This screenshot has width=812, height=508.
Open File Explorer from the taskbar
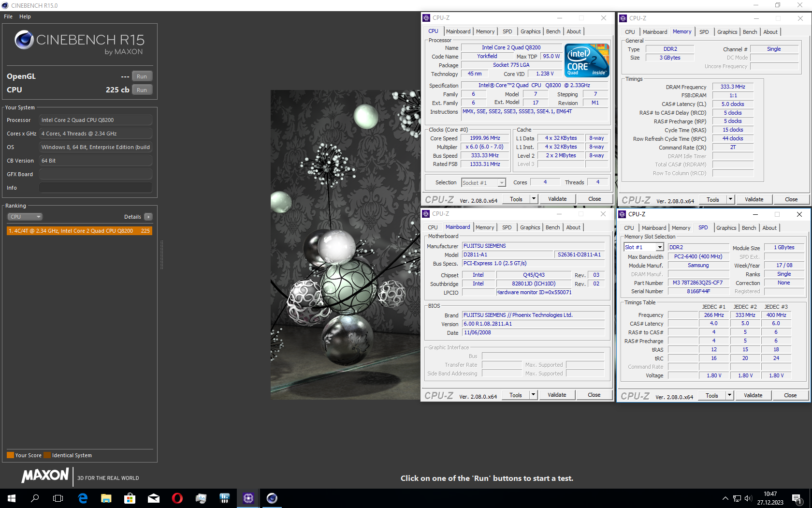point(106,498)
